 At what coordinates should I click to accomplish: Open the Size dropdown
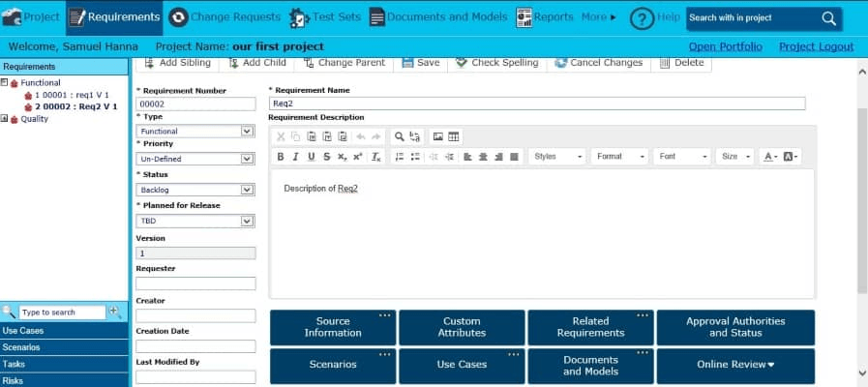pyautogui.click(x=735, y=157)
